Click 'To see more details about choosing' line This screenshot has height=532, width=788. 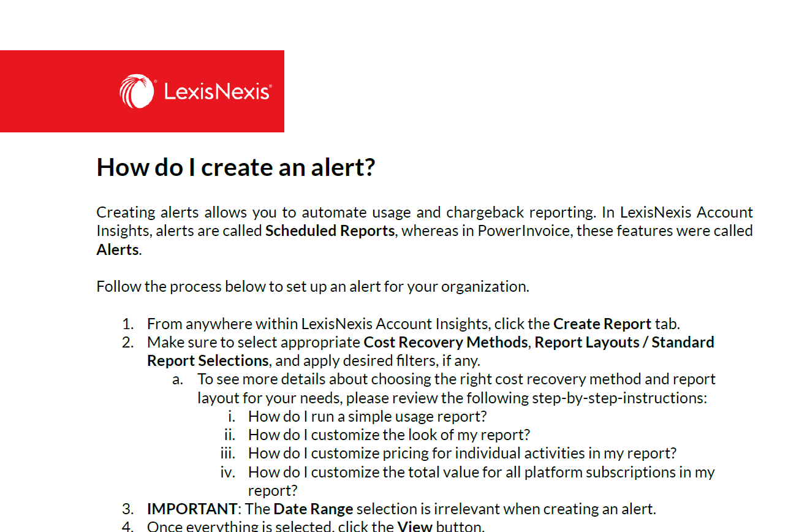pos(457,379)
